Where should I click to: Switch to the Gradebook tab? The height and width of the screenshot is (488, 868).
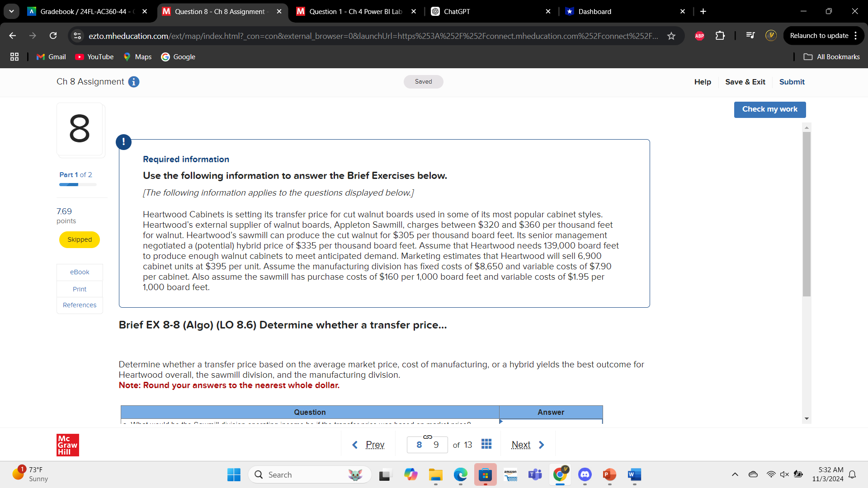(x=81, y=11)
